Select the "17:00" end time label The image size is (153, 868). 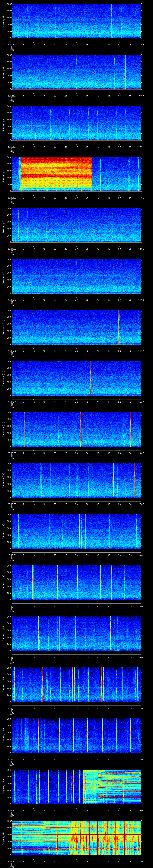point(141,504)
